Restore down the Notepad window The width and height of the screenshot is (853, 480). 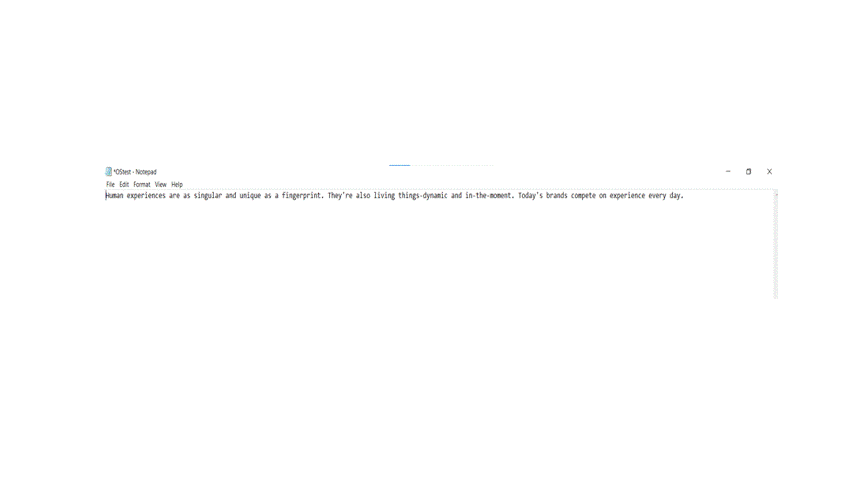pos(749,171)
